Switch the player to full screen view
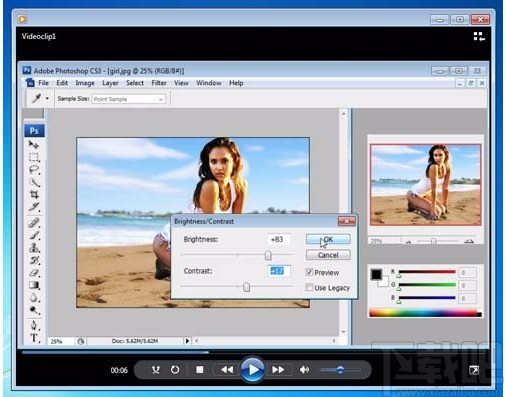 474,370
